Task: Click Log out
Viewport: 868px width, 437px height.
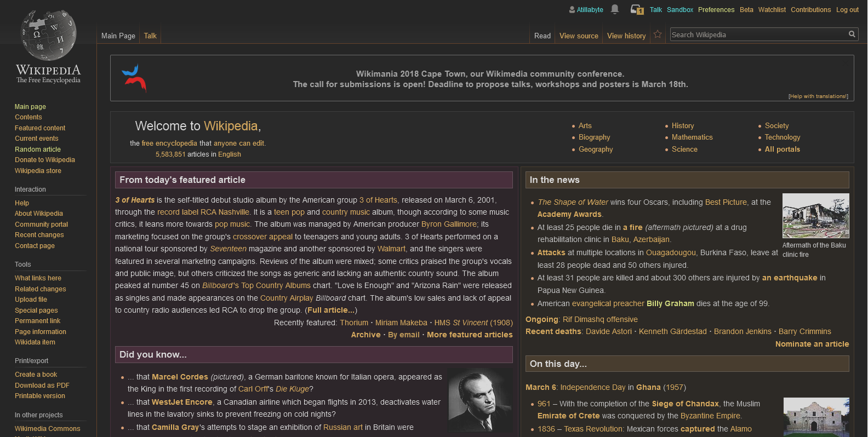Action: [x=847, y=10]
